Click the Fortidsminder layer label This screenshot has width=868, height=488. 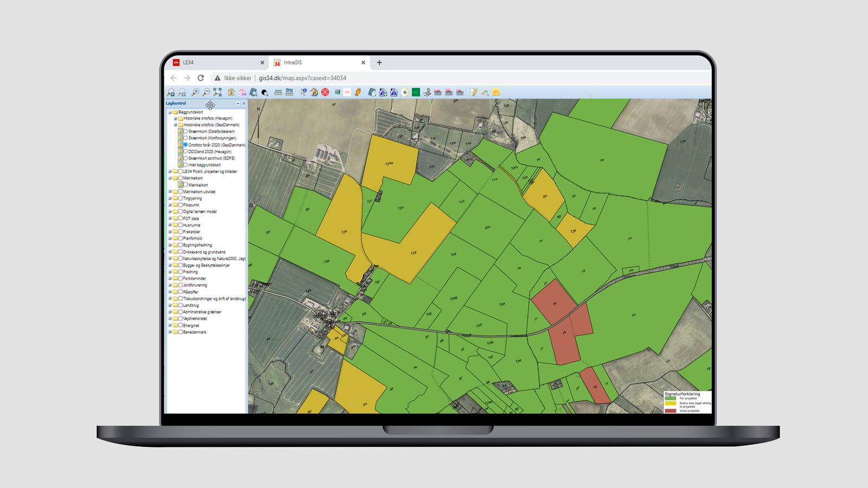(195, 278)
